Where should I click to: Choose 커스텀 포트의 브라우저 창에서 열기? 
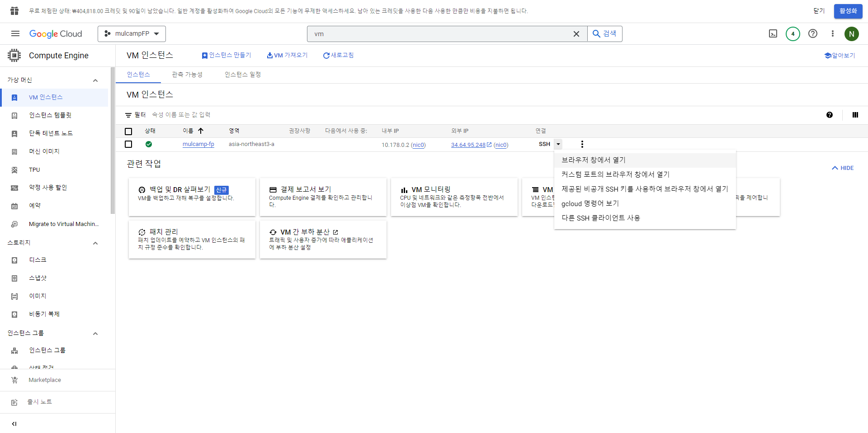coord(645,174)
